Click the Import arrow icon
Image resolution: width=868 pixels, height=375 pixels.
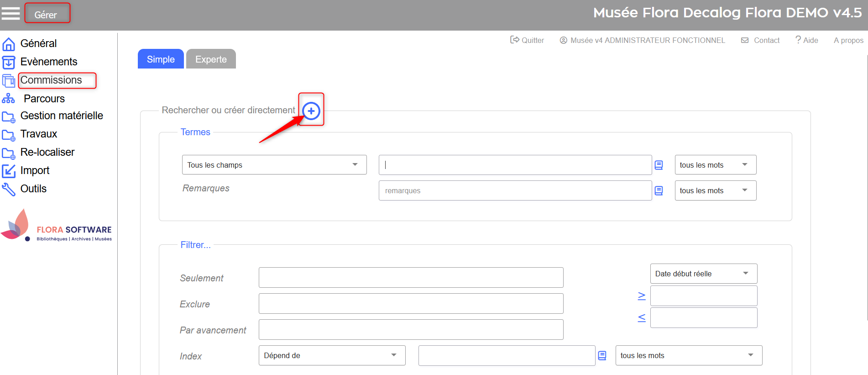point(9,171)
